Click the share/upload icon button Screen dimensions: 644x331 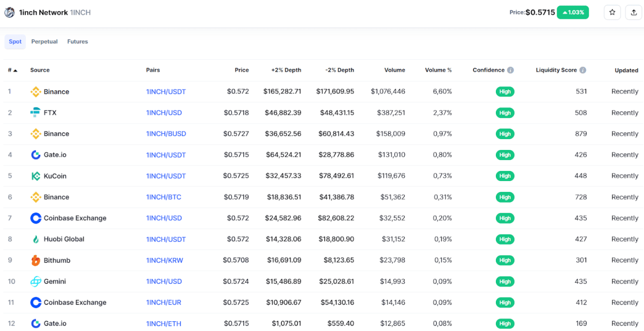pos(634,12)
